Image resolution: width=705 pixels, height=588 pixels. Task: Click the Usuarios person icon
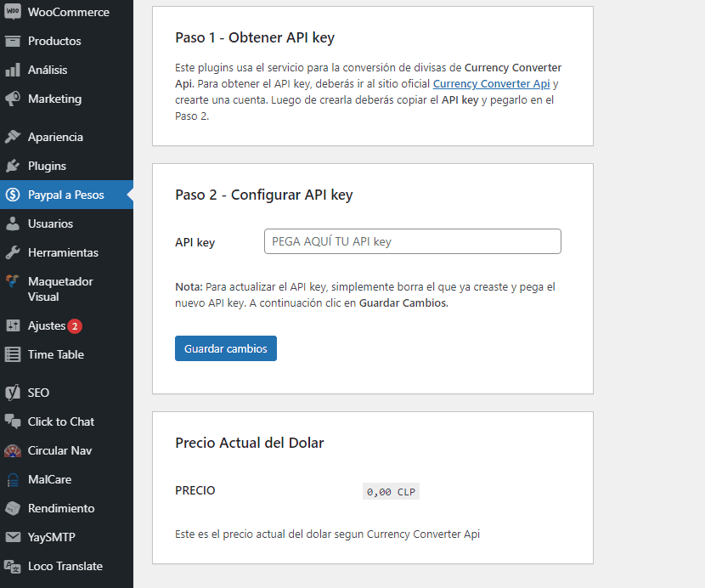click(x=13, y=223)
